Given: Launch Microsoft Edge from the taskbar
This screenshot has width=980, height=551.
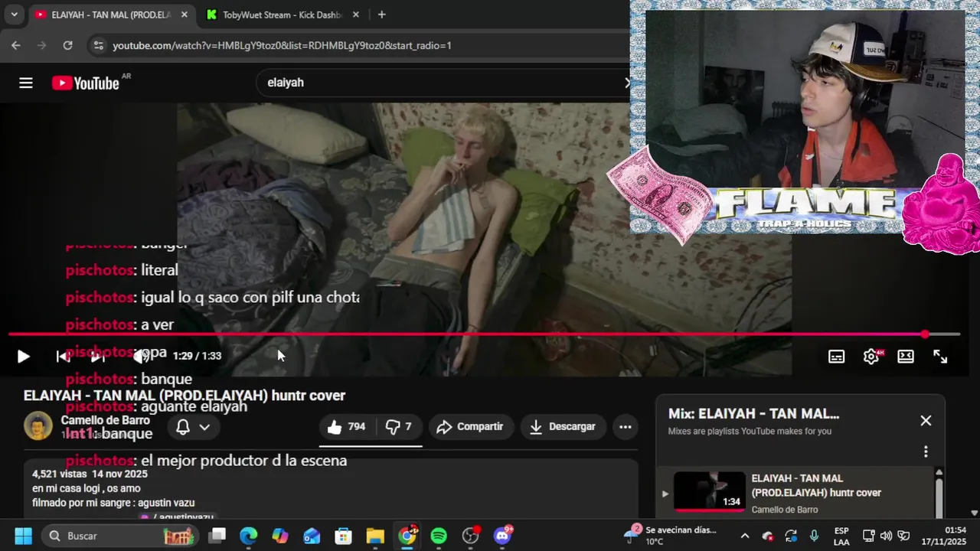Looking at the screenshot, I should point(249,536).
